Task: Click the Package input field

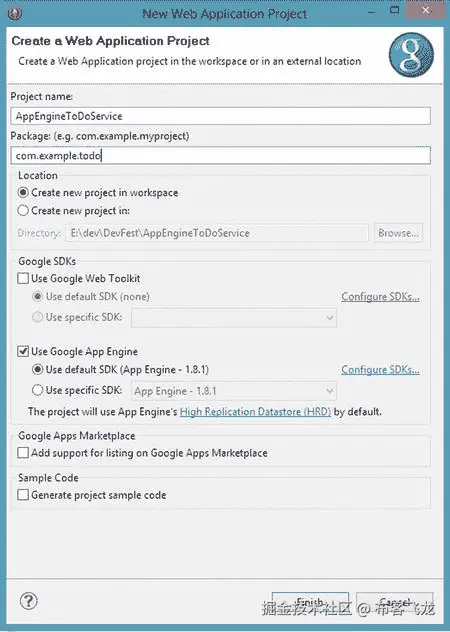Action: pyautogui.click(x=221, y=155)
